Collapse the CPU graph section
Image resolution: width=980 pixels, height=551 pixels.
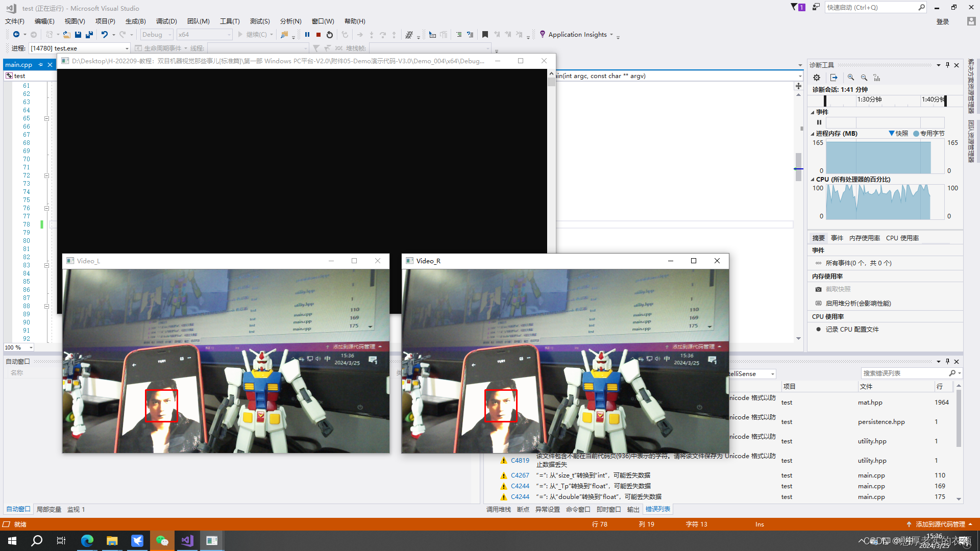pyautogui.click(x=813, y=180)
